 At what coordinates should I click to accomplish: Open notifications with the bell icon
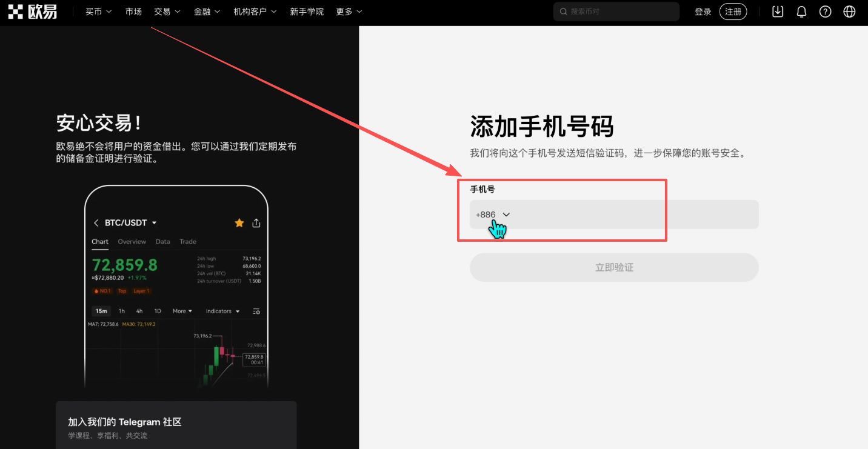pos(801,12)
